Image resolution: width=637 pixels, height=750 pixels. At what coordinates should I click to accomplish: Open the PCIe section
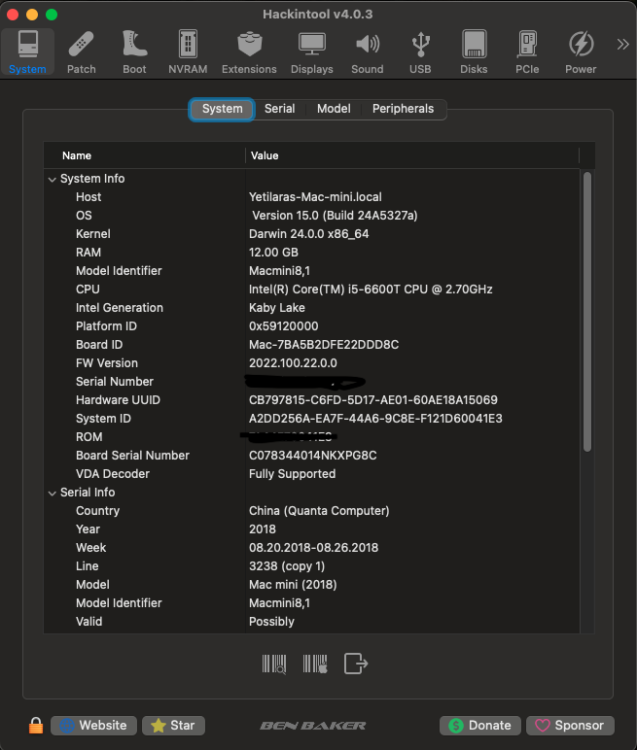pyautogui.click(x=527, y=52)
